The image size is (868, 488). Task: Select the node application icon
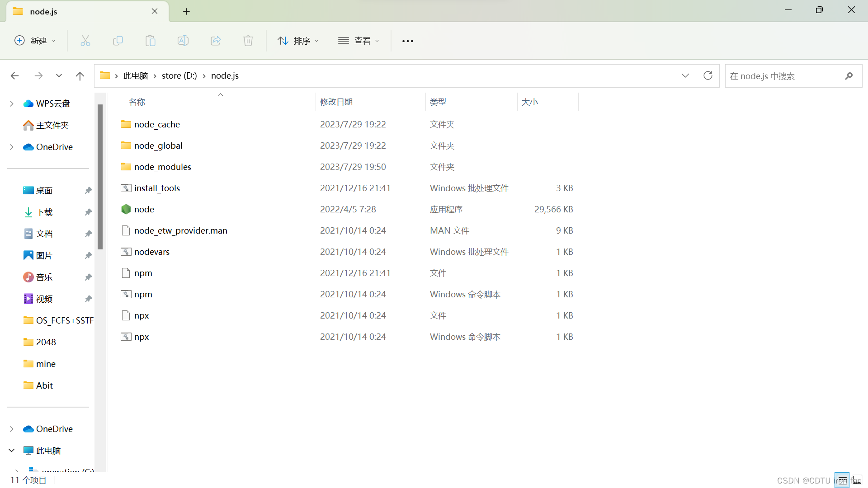[126, 209]
